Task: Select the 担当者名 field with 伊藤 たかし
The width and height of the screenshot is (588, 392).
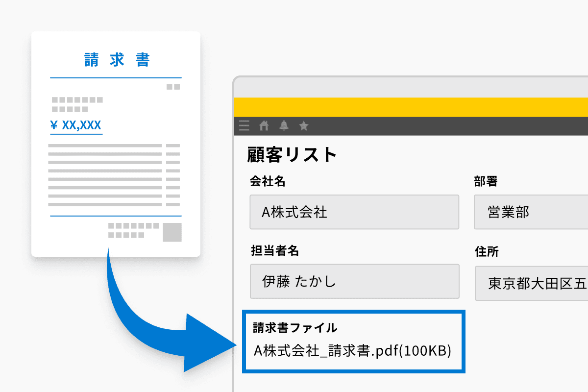Action: [354, 281]
